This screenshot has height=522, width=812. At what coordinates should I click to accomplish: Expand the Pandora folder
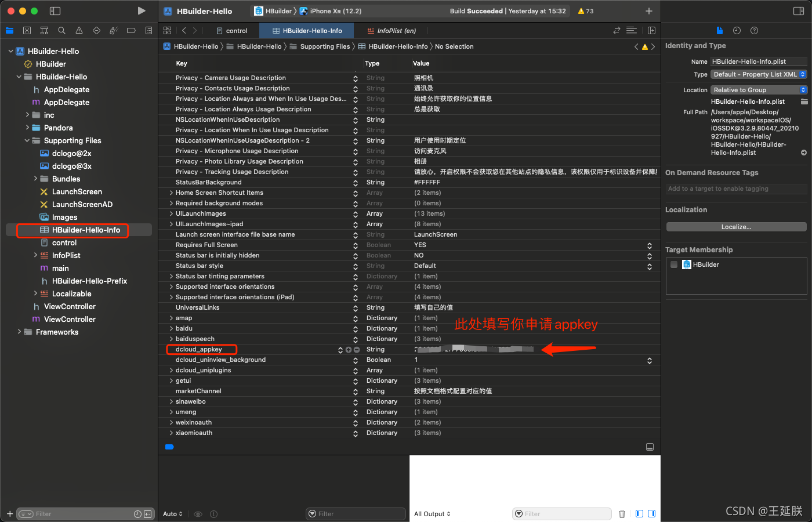[27, 128]
